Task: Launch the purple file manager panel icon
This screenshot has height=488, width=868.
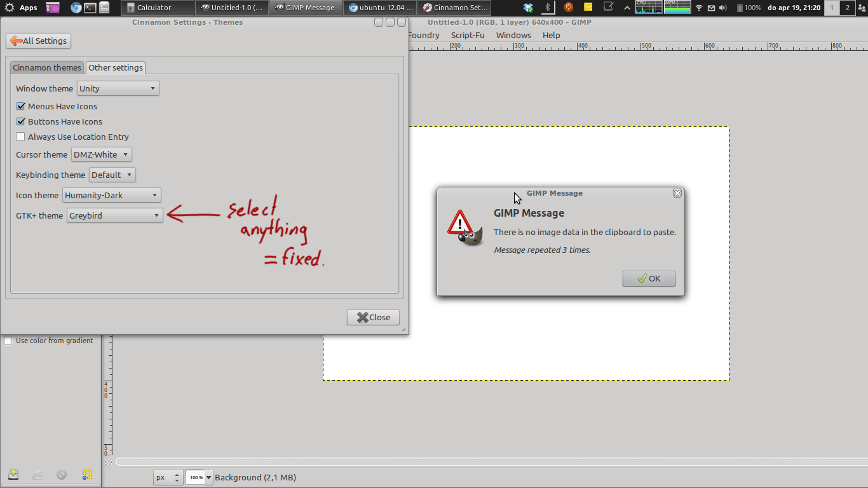Action: pyautogui.click(x=53, y=8)
